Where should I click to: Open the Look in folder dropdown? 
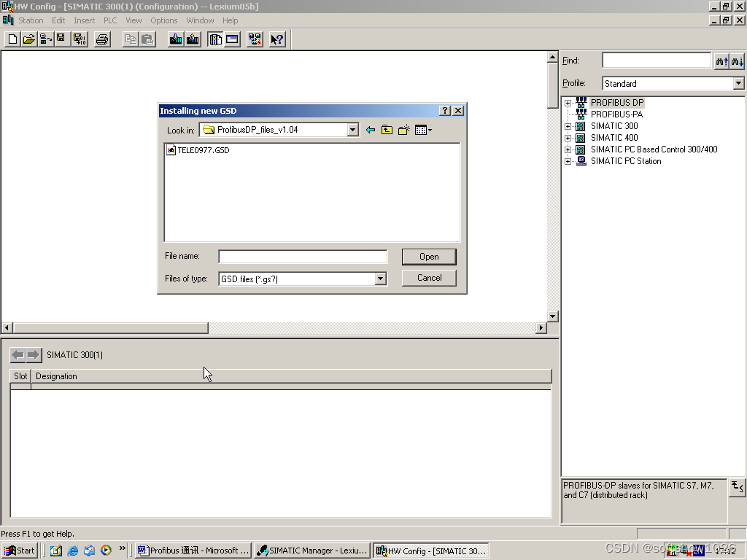[352, 130]
